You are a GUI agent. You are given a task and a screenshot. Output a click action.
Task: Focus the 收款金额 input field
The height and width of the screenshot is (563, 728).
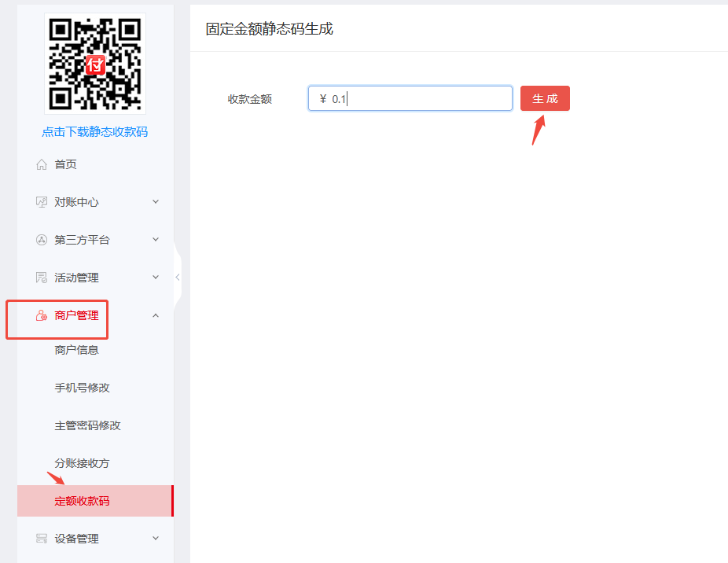tap(410, 98)
